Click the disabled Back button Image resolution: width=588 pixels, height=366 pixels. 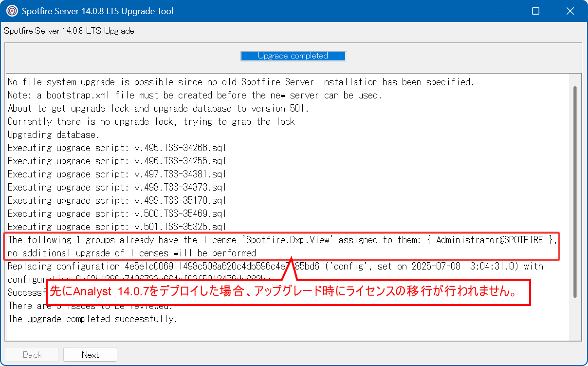(32, 355)
